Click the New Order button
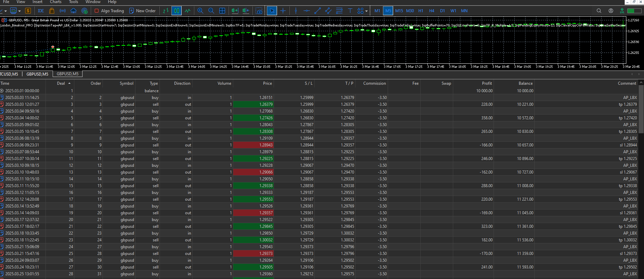 (x=142, y=11)
